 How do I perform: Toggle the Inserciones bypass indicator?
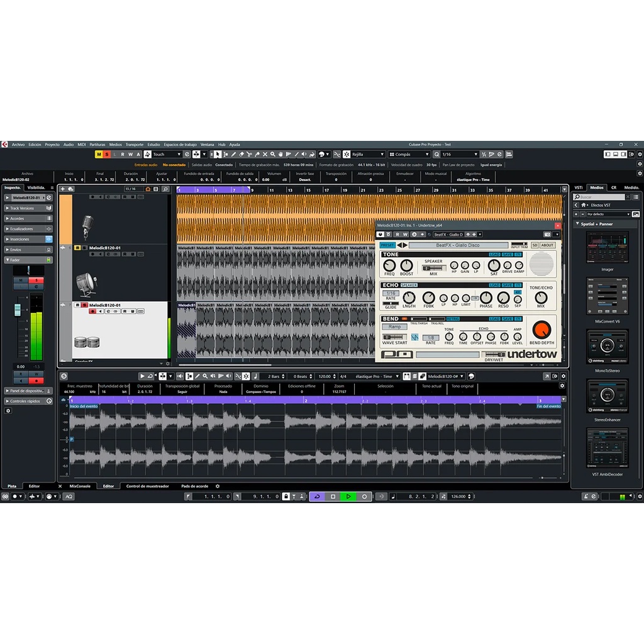49,239
